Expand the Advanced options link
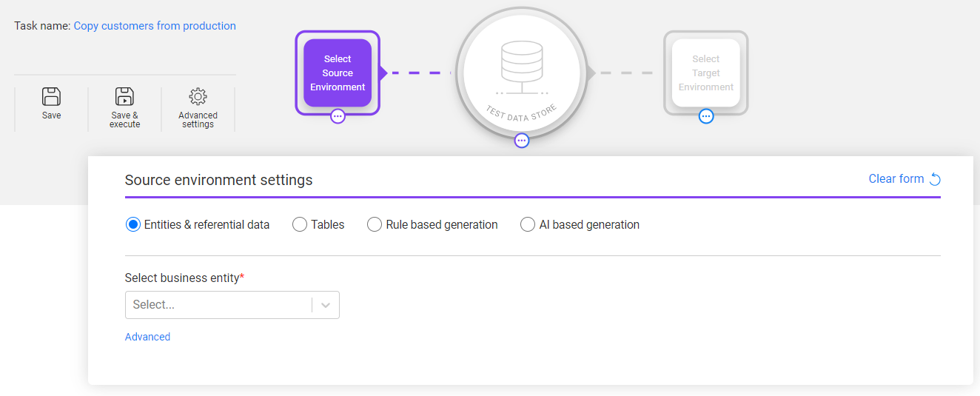The height and width of the screenshot is (396, 980). [147, 337]
